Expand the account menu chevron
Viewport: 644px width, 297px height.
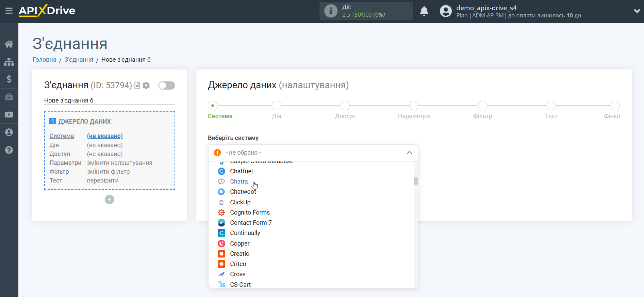[637, 11]
